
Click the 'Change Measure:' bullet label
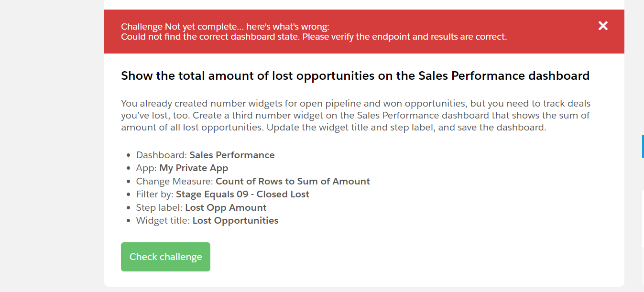[x=175, y=181]
